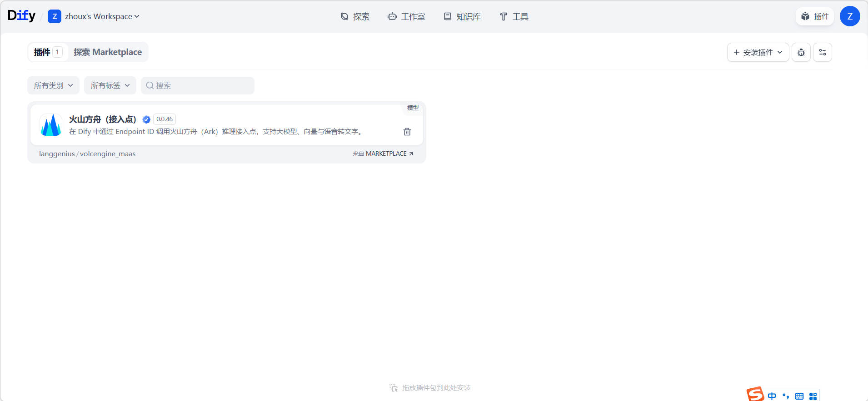The image size is (868, 401).
Task: Open the input method soft keyboard
Action: (x=799, y=396)
